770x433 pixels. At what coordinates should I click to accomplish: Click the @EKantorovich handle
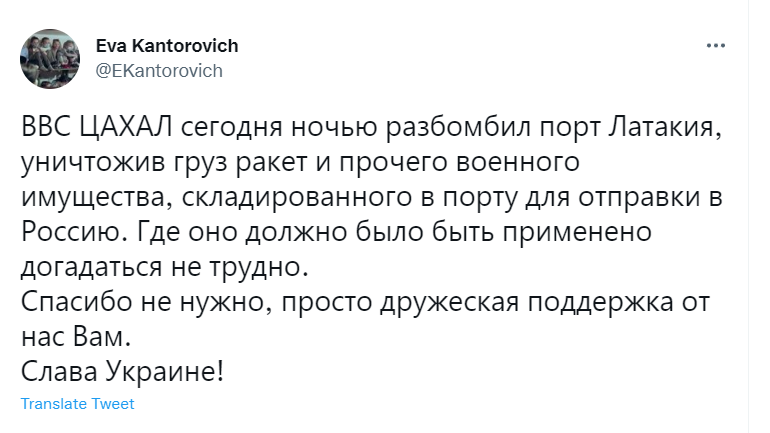pyautogui.click(x=158, y=70)
